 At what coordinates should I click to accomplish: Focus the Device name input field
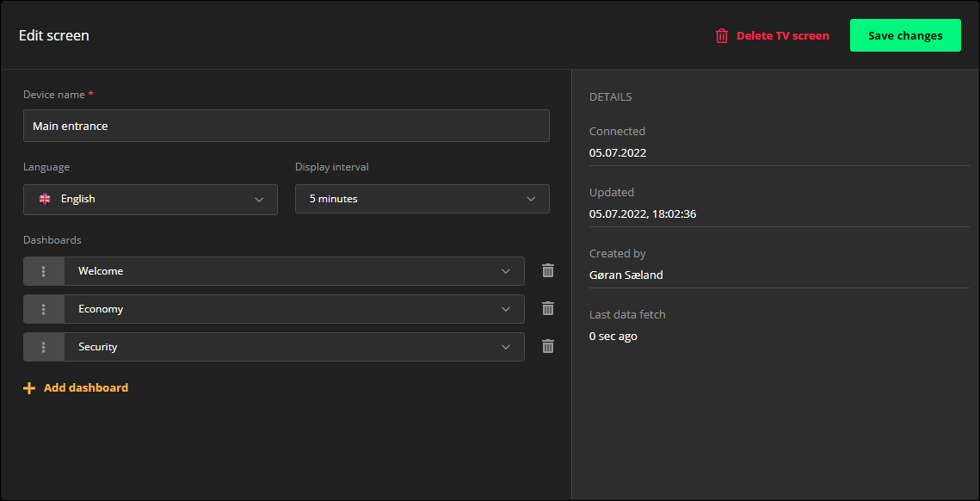coord(286,126)
